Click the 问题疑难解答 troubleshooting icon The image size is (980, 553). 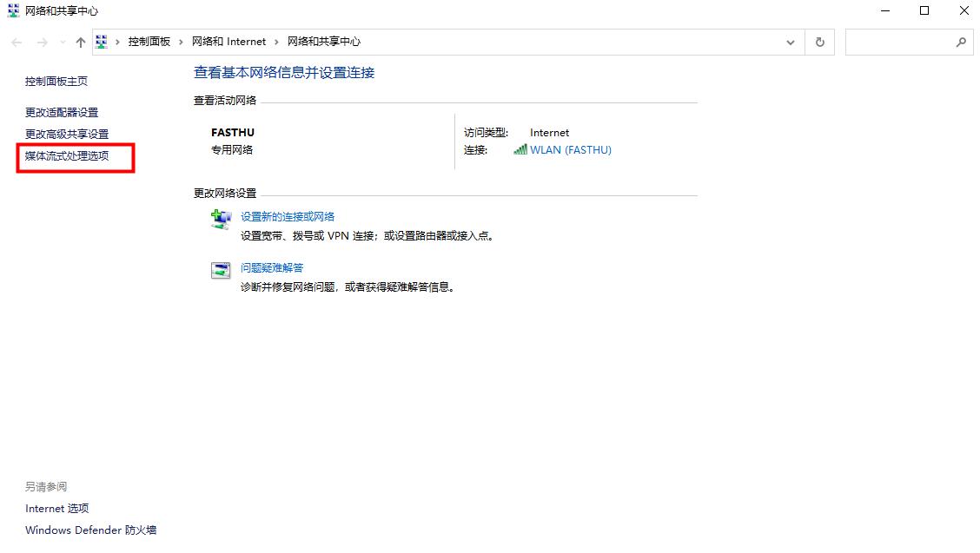coord(221,270)
